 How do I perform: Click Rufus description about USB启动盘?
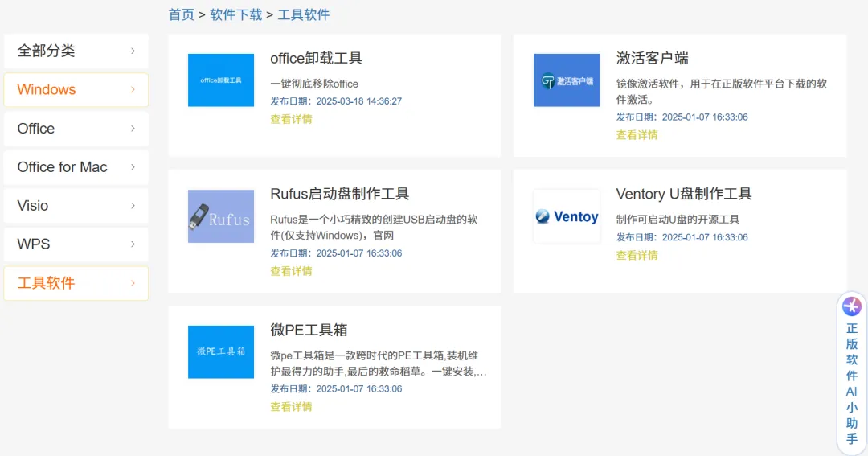coord(374,227)
